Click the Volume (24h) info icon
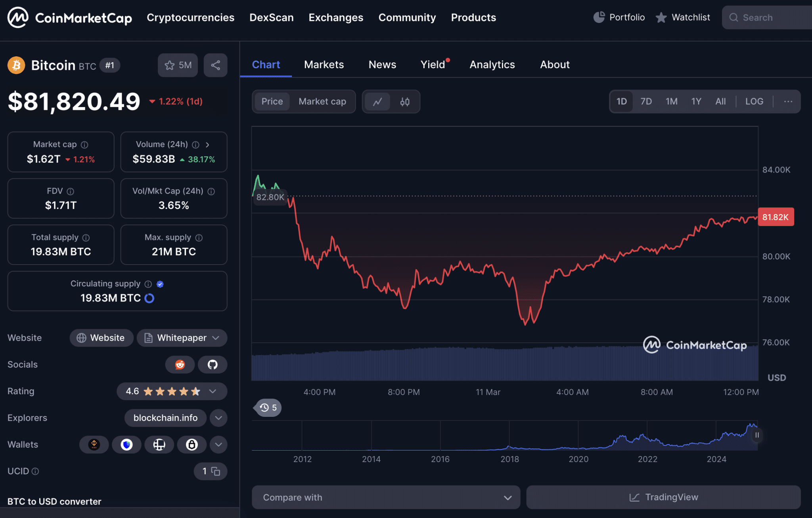The height and width of the screenshot is (518, 812). (x=195, y=145)
